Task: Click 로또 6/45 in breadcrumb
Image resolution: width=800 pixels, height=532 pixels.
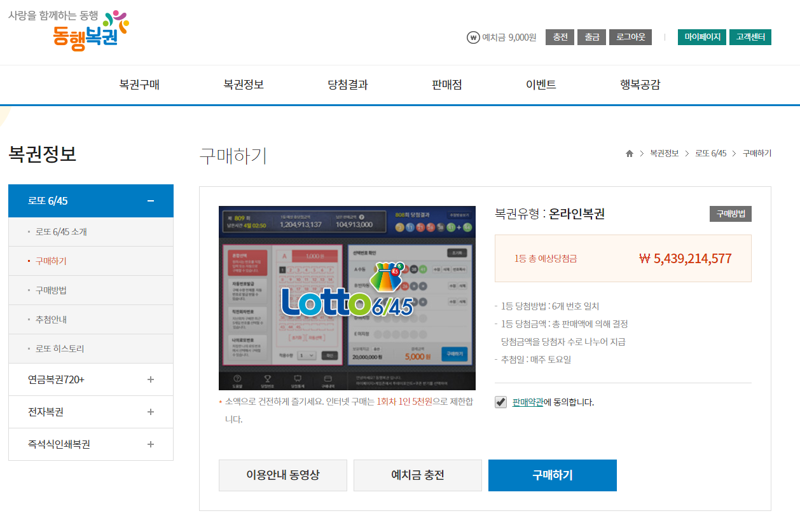Action: pyautogui.click(x=711, y=154)
